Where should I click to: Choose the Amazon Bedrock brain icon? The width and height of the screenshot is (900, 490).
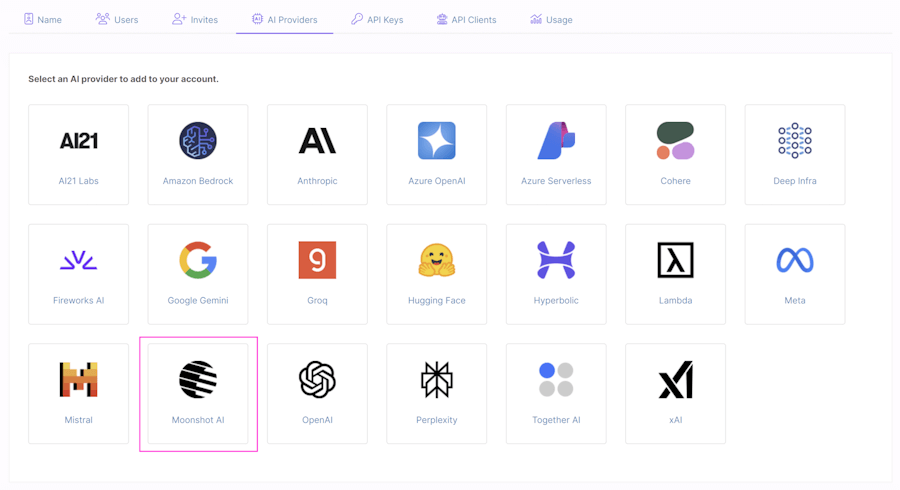198,141
